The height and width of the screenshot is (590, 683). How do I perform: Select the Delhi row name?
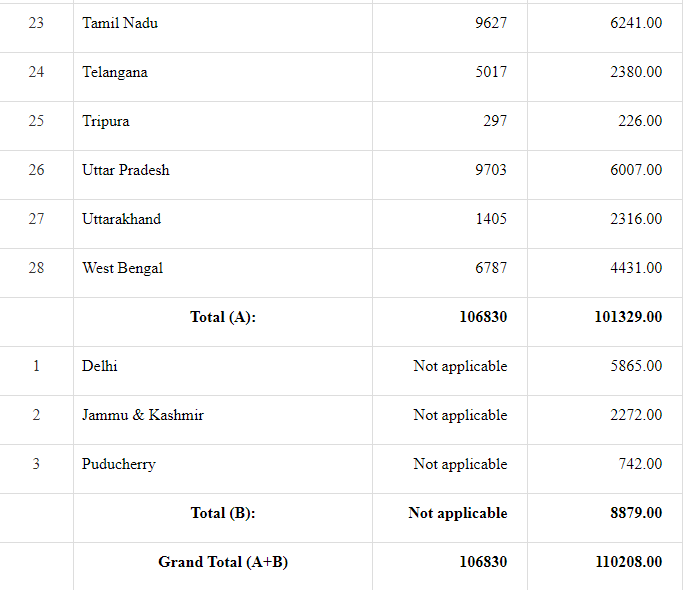(100, 366)
